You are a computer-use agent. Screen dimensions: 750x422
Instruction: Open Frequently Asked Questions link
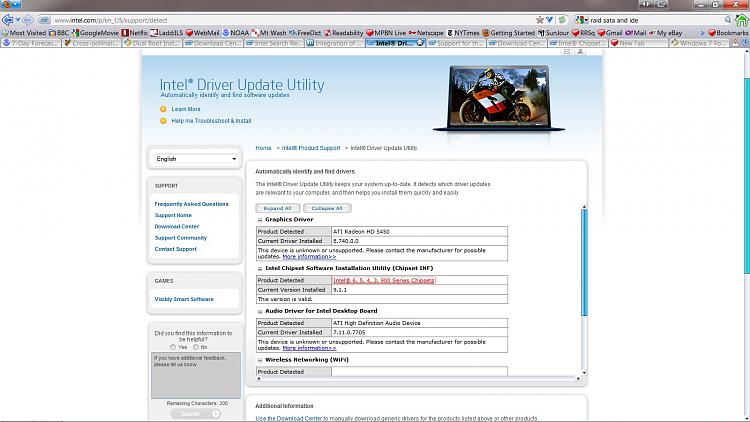(x=191, y=204)
